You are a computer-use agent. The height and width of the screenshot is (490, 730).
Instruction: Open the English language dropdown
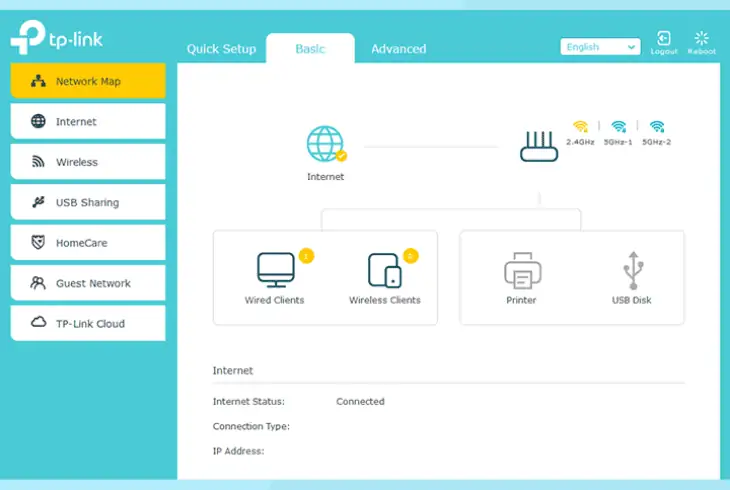(600, 47)
